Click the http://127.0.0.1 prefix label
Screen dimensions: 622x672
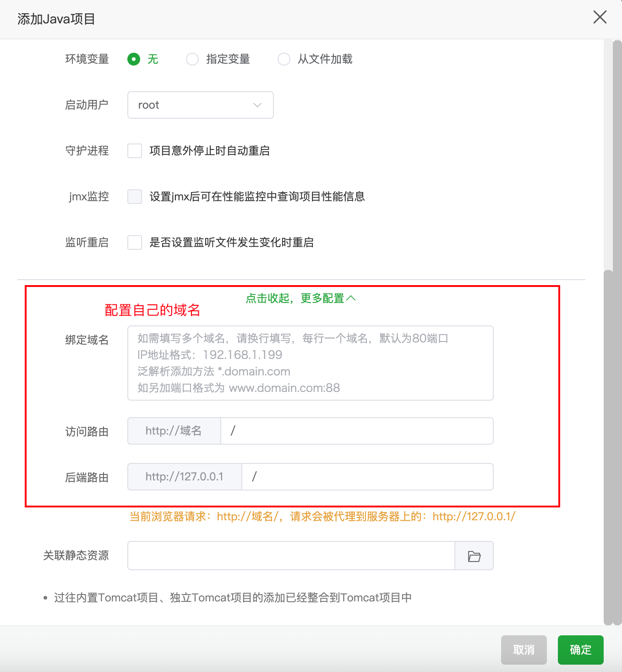[x=184, y=477]
